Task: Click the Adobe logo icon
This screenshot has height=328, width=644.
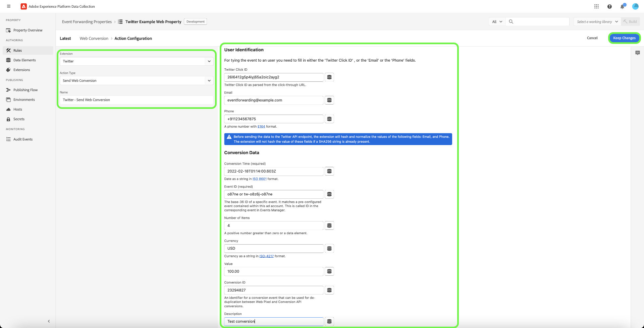Action: click(x=23, y=6)
